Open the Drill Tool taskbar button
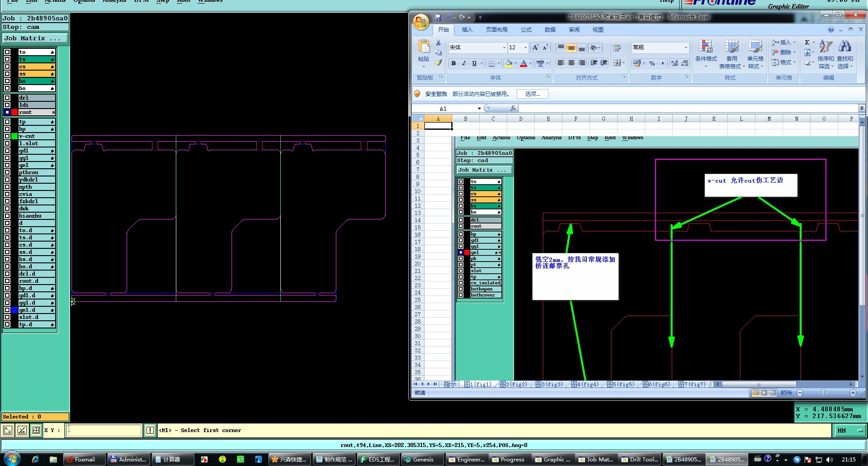This screenshot has width=868, height=466. (x=640, y=459)
